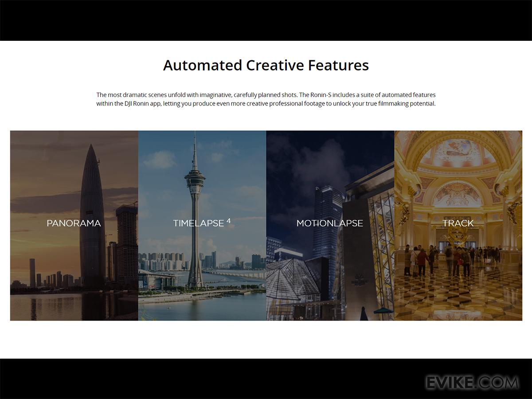Click the TIMELAPSE text label
532x399 pixels.
point(198,223)
